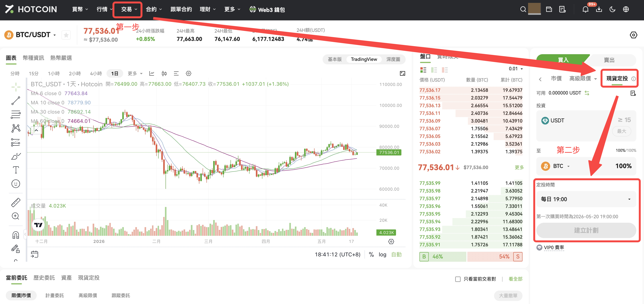Click 看全部 link

click(x=515, y=279)
